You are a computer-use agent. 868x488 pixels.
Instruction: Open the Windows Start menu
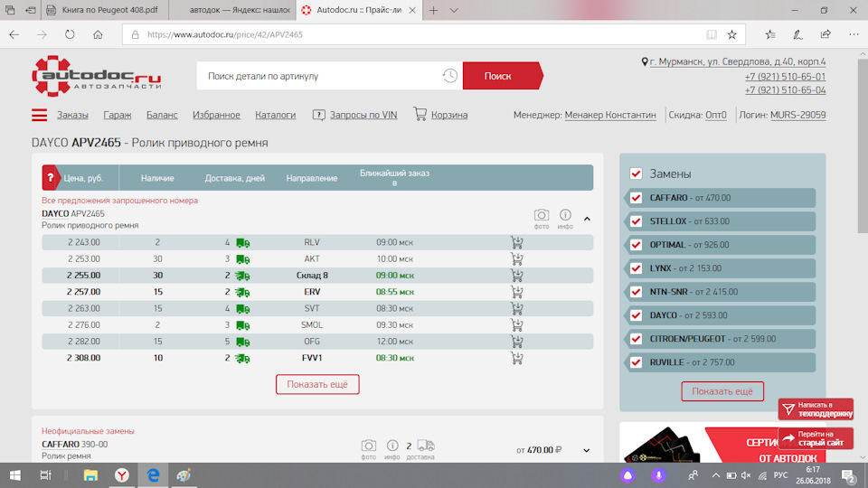[x=15, y=474]
